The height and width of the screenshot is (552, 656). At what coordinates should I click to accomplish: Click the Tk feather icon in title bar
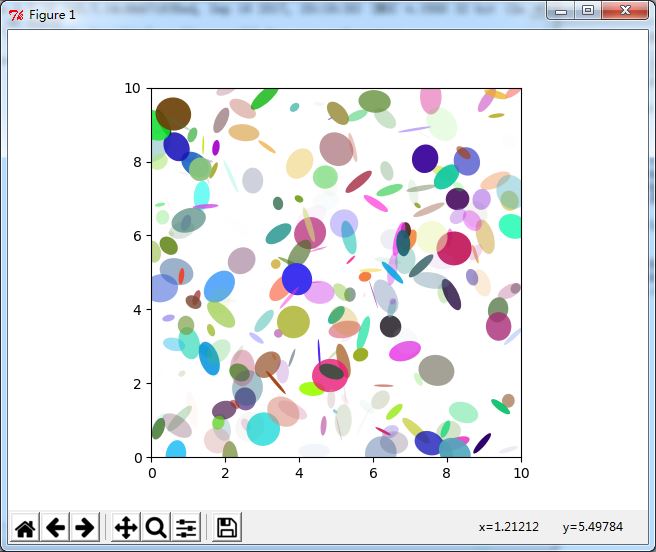(16, 15)
